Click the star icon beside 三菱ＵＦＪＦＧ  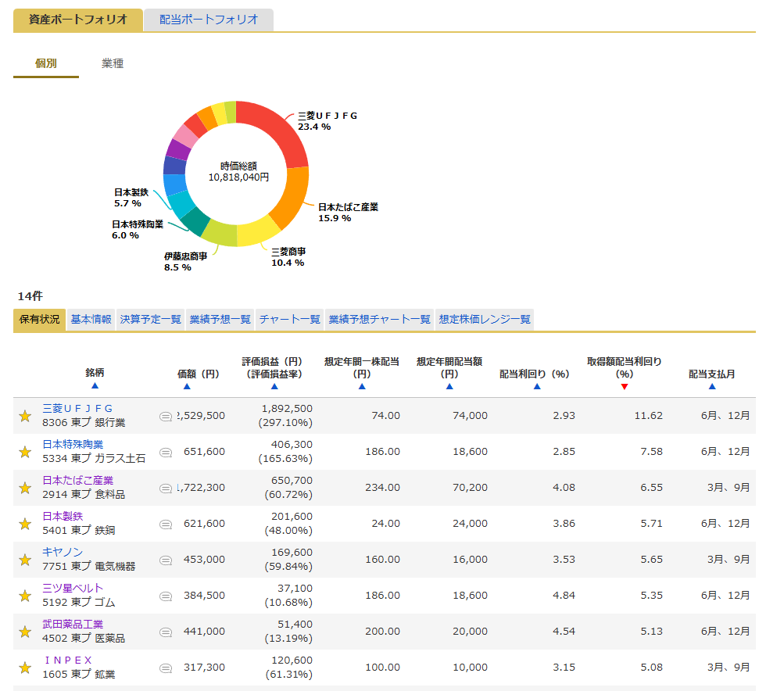coord(25,416)
